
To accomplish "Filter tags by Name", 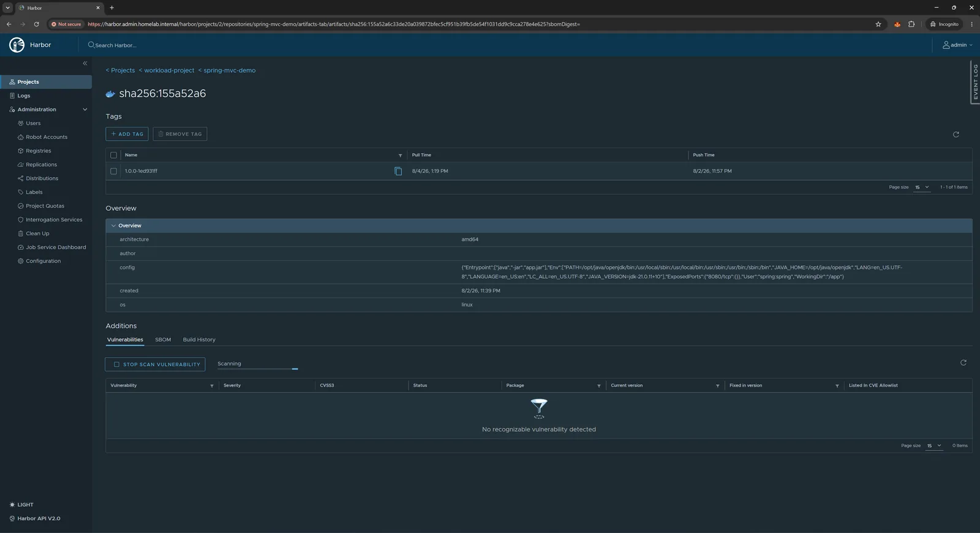I will 400,156.
